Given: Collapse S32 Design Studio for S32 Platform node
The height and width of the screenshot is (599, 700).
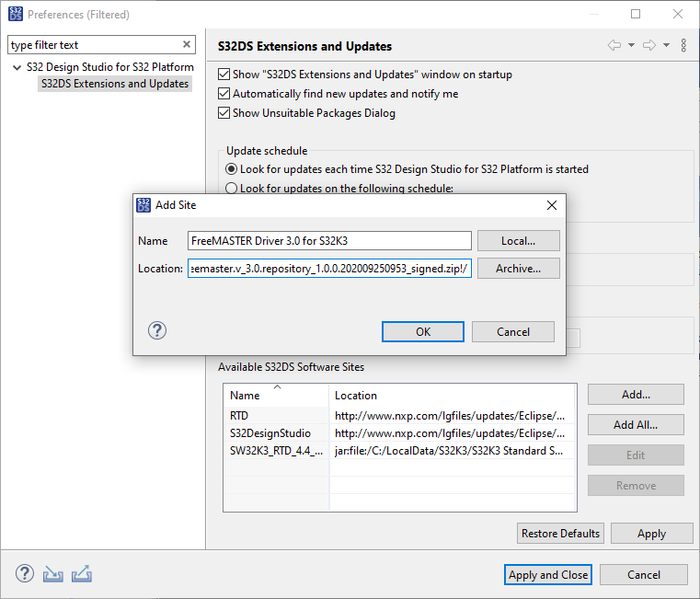Looking at the screenshot, I should [17, 67].
